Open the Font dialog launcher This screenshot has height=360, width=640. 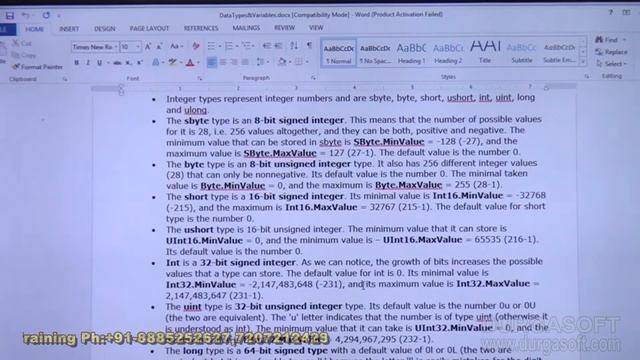[x=200, y=78]
